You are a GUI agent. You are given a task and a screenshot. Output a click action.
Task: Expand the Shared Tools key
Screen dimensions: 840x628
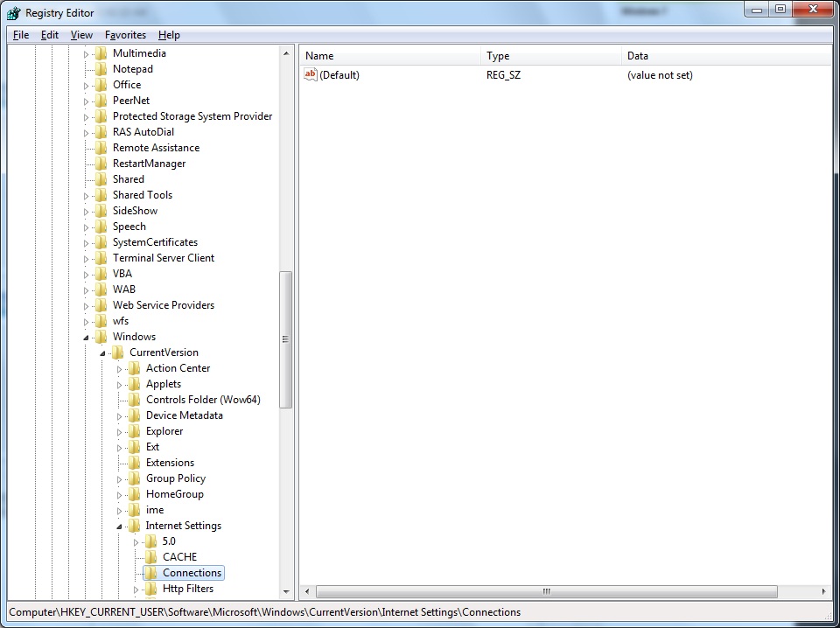click(x=86, y=196)
